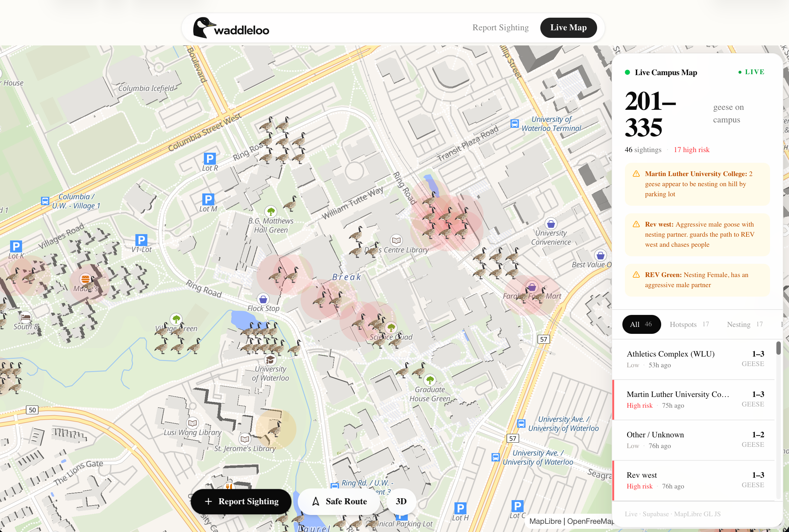Click the Flock Stop shop marker
The width and height of the screenshot is (789, 532).
263,299
